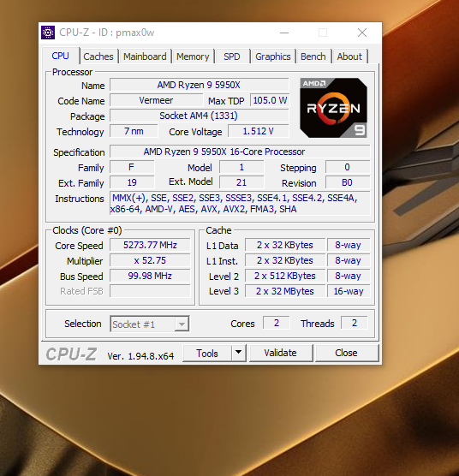Viewport: 459px width, 476px height.
Task: Close CPU-Z with the title bar X
Action: (362, 33)
